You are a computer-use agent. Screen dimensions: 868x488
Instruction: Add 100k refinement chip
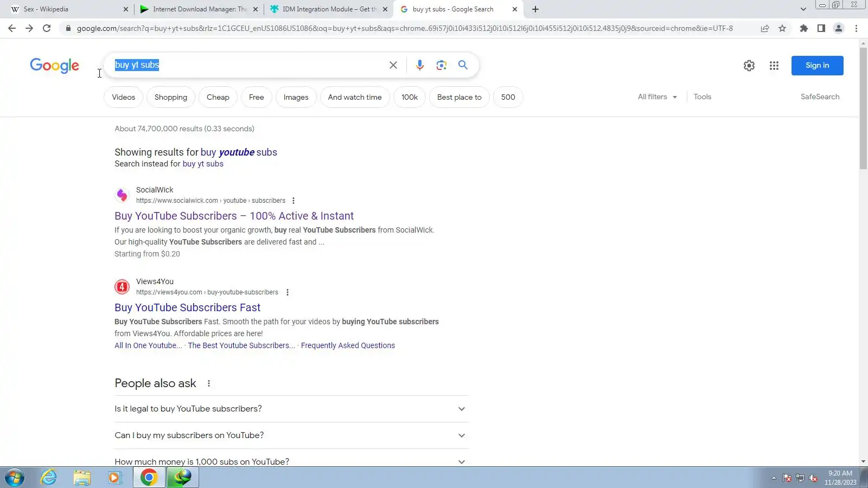pyautogui.click(x=410, y=97)
